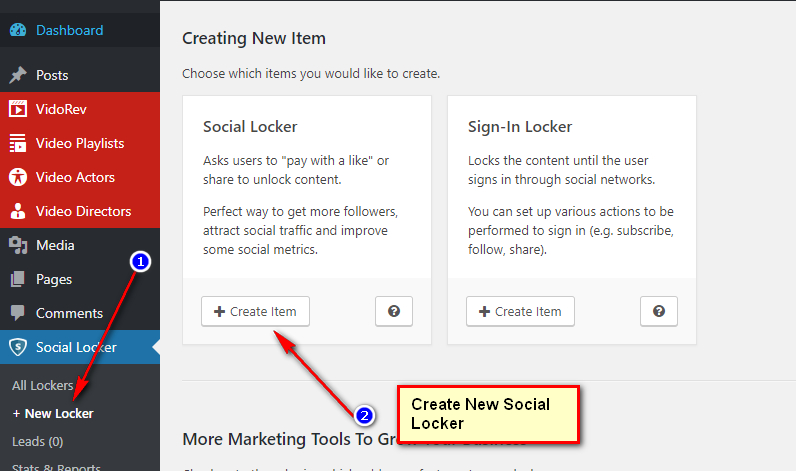Viewport: 796px width, 471px height.
Task: Go to Video Playlists menu item
Action: click(80, 143)
